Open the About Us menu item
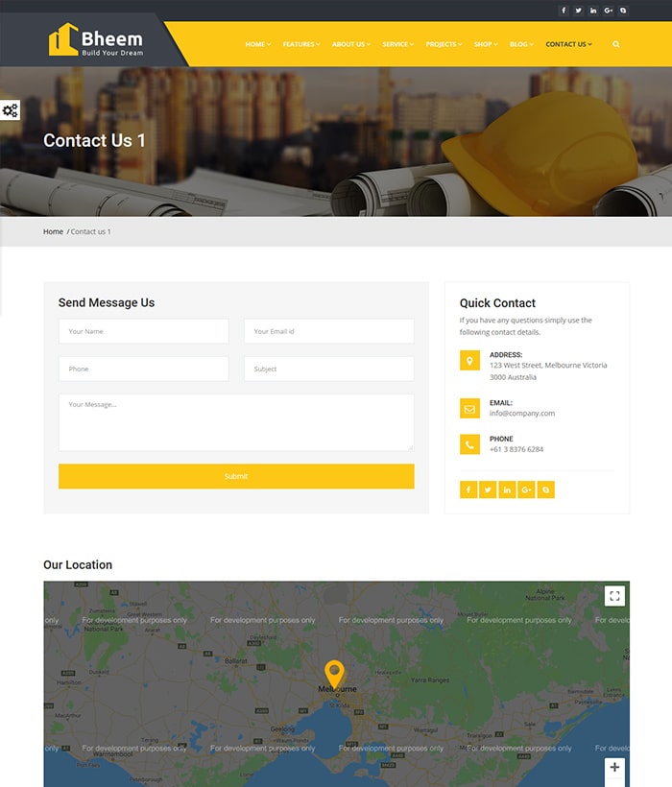 350,44
